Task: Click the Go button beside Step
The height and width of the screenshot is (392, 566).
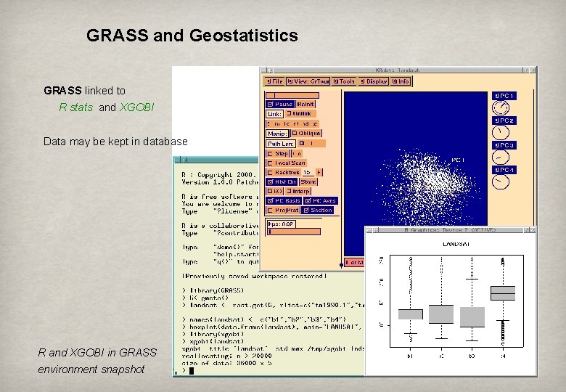Action: [x=297, y=154]
